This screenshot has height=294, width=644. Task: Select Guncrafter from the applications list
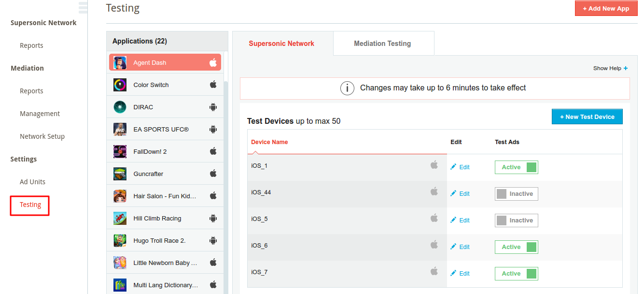click(148, 174)
